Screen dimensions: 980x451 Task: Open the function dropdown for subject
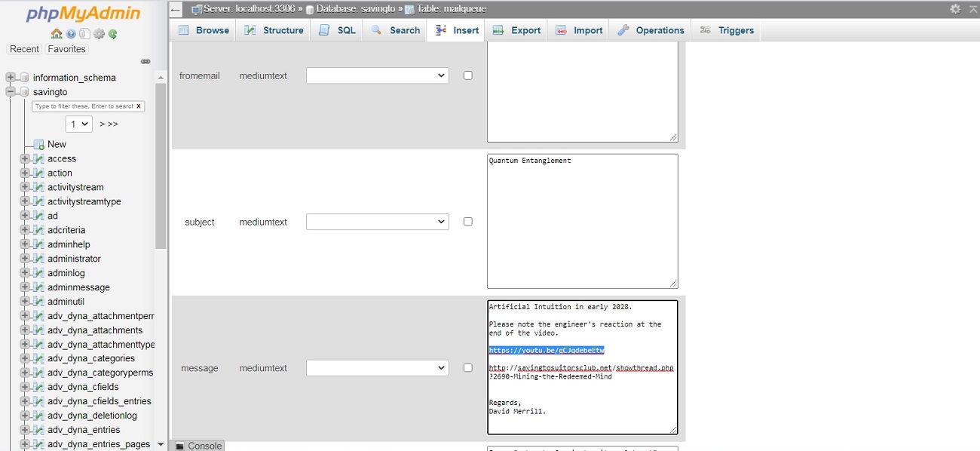pyautogui.click(x=377, y=222)
